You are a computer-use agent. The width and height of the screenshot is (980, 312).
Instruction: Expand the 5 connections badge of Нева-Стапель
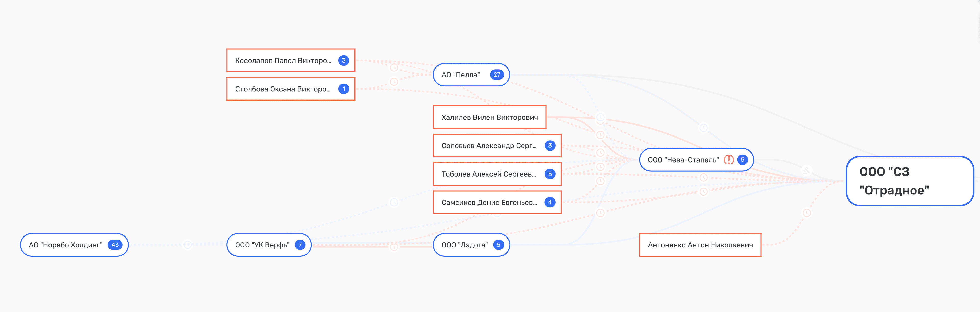point(742,160)
